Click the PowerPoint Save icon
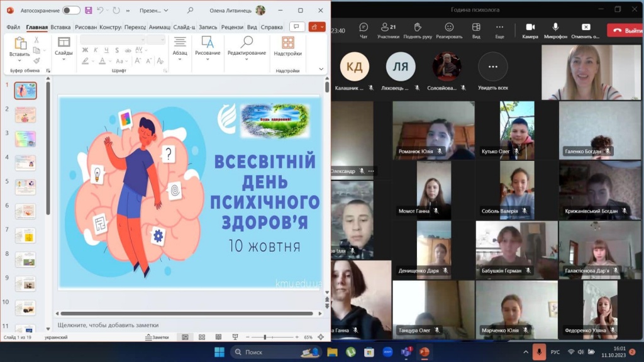This screenshot has width=644, height=362. tap(88, 11)
